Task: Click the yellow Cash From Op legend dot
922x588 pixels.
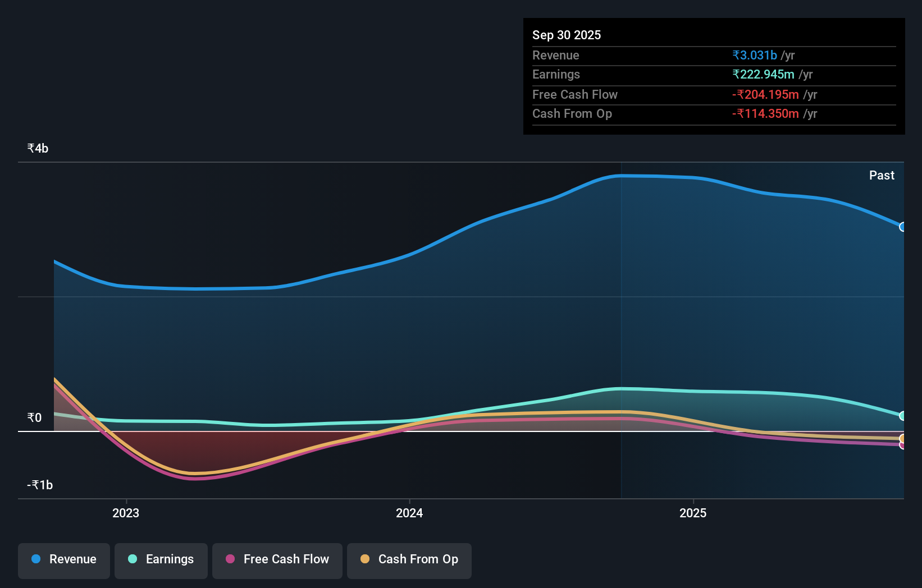Action: 365,559
